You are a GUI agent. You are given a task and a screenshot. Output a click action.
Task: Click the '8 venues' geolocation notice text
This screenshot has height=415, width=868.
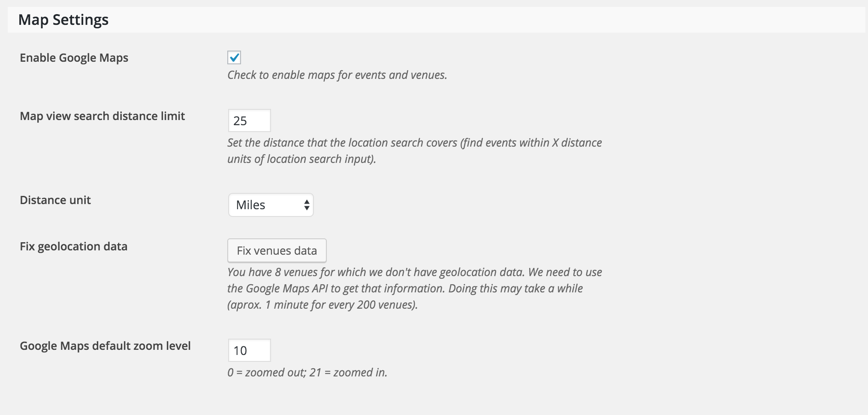(414, 289)
